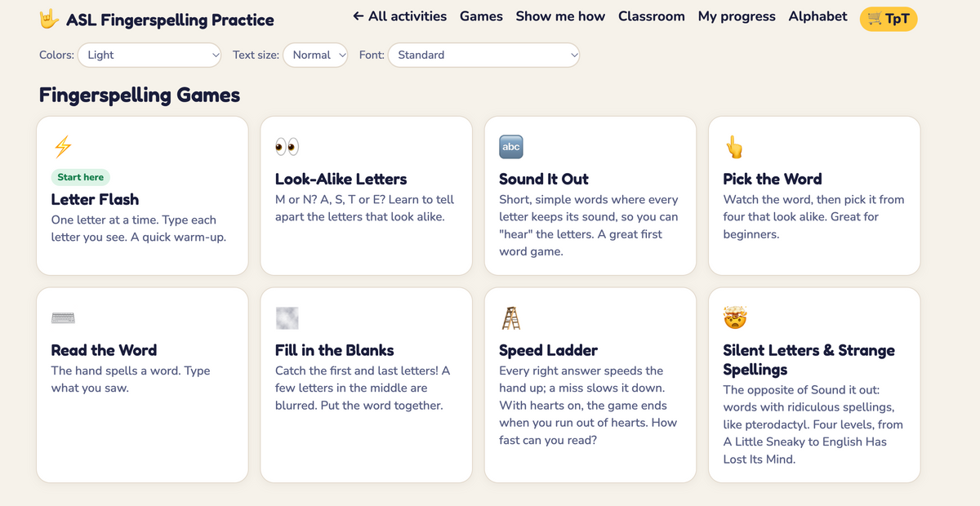
Task: Open the Colors dropdown set to Light
Action: [x=149, y=55]
